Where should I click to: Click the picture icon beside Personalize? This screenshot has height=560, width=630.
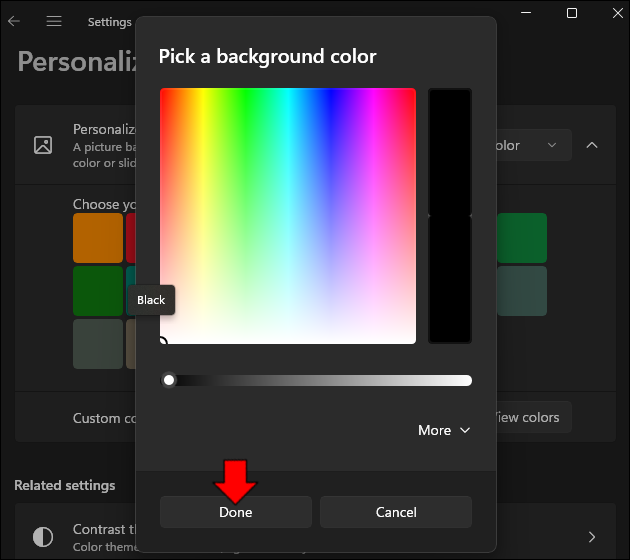tap(43, 145)
